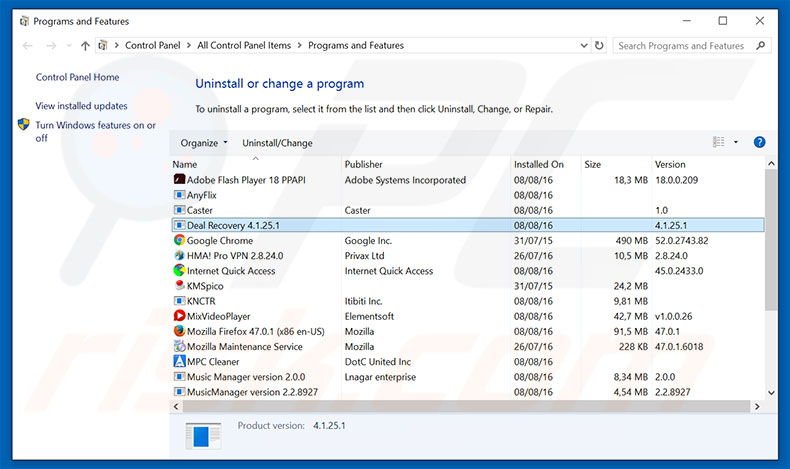Click the DotC United Inc publisher cell
The image size is (790, 469).
point(378,362)
